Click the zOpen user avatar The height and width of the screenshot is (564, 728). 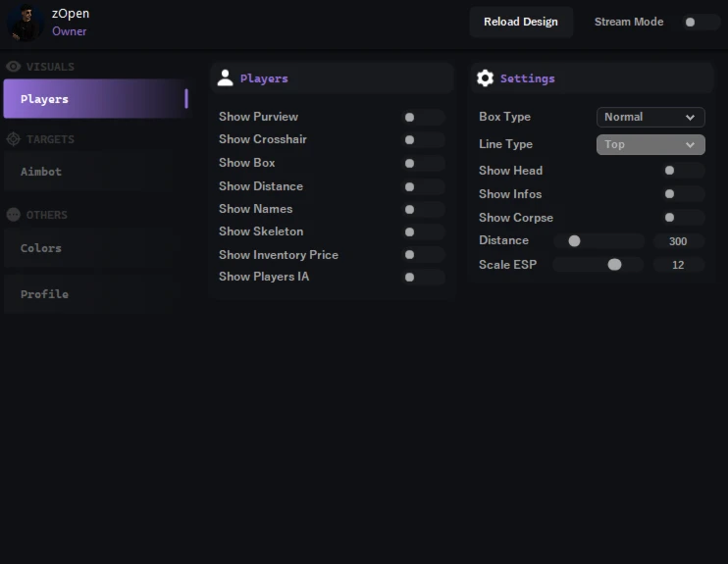(24, 23)
